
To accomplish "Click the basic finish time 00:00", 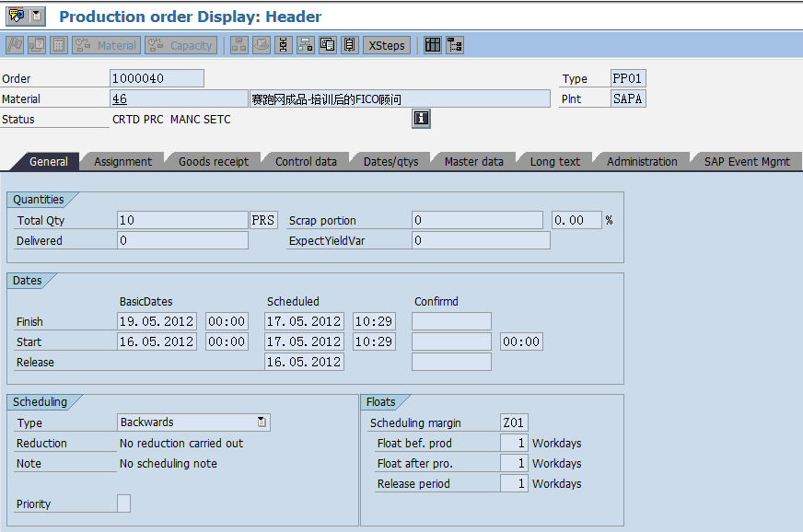I will 227,321.
